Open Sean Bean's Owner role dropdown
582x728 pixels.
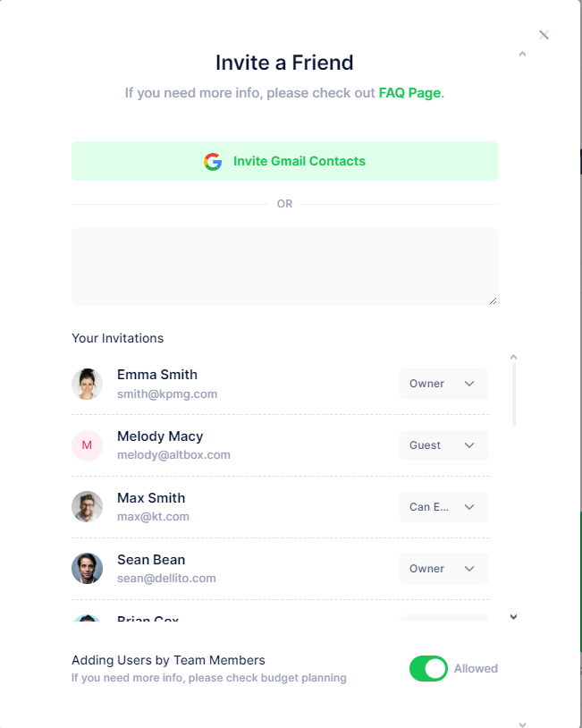click(443, 569)
